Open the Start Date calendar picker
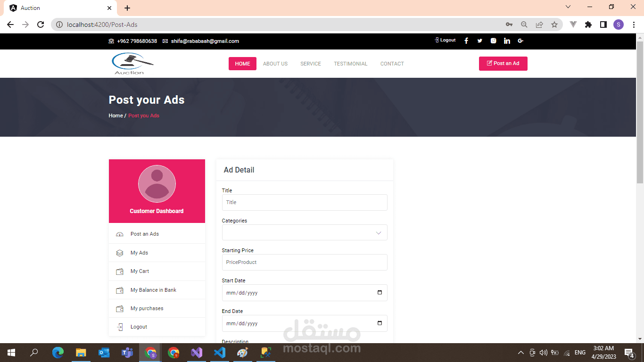 [380, 293]
